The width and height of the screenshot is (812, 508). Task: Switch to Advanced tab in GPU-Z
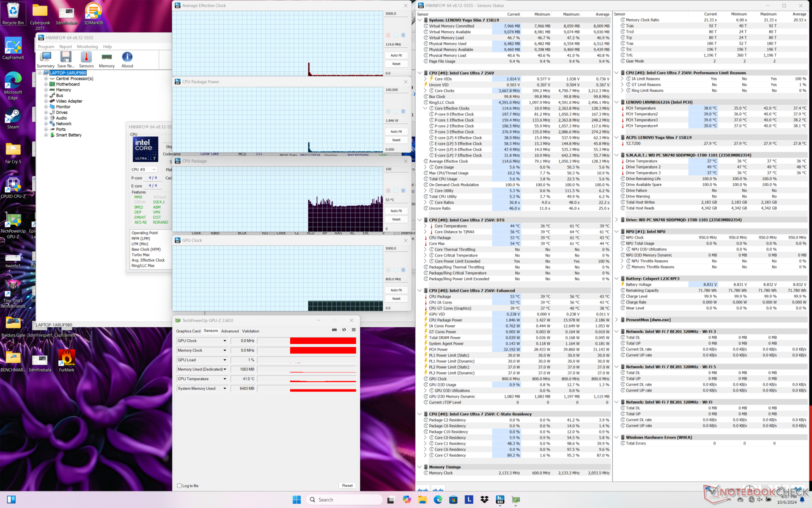tap(230, 331)
